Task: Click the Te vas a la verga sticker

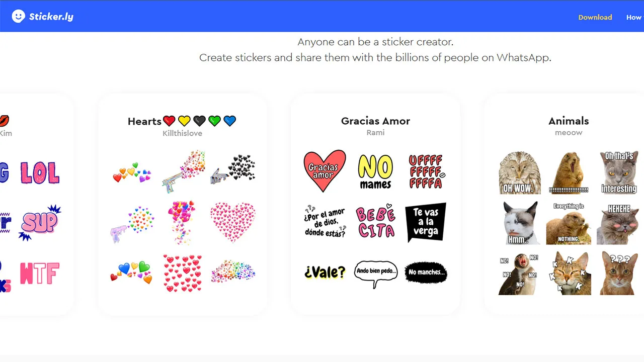Action: tap(426, 222)
